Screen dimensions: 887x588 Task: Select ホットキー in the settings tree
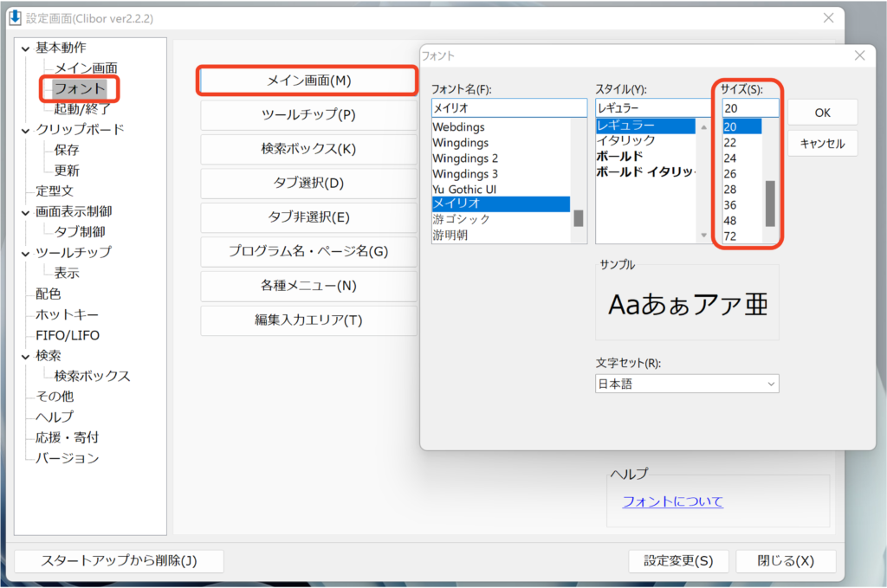click(x=67, y=314)
